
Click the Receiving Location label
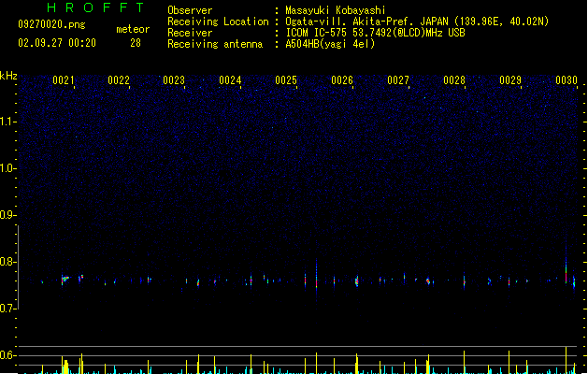click(x=218, y=22)
